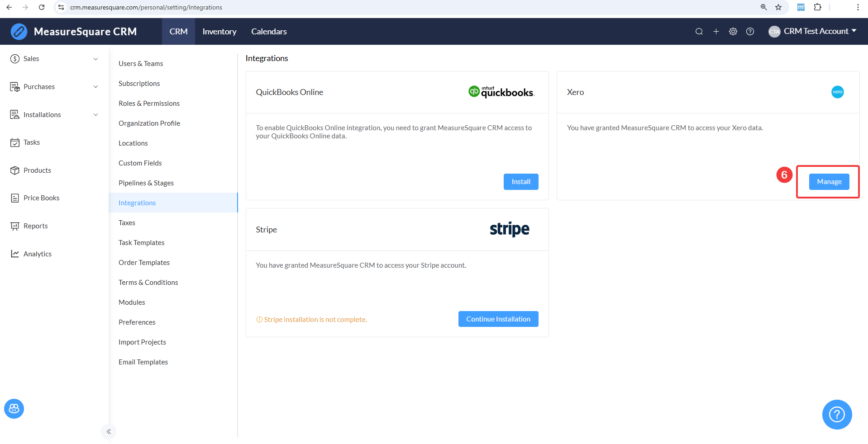Click the 'QuickBooks Online' card title
Screen dimensions: 868x444
[x=290, y=92]
